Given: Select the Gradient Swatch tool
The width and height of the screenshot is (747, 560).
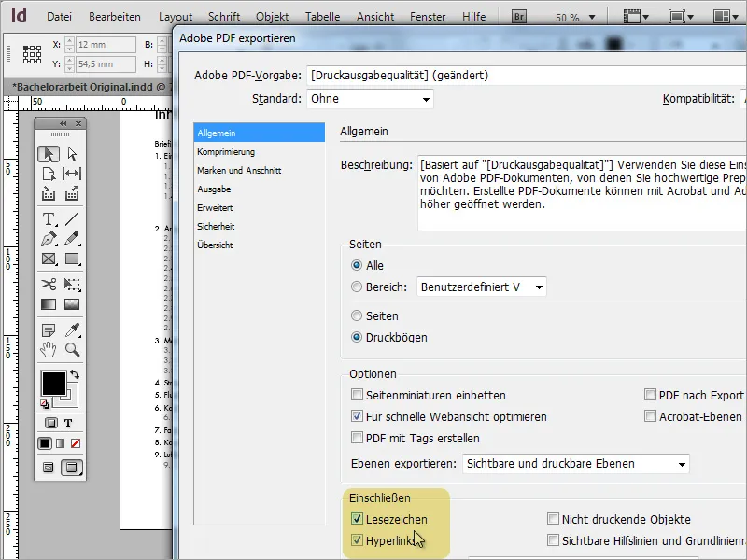Looking at the screenshot, I should (49, 304).
